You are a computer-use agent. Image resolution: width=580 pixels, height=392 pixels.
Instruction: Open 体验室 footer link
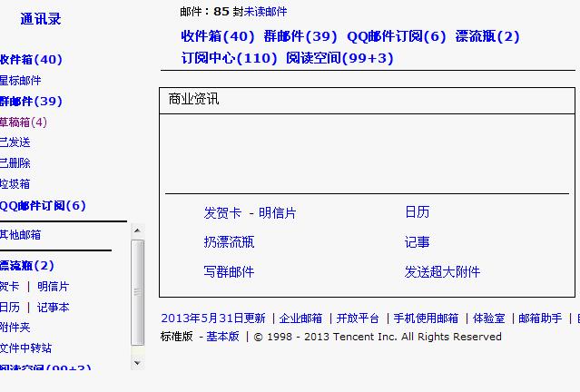489,318
